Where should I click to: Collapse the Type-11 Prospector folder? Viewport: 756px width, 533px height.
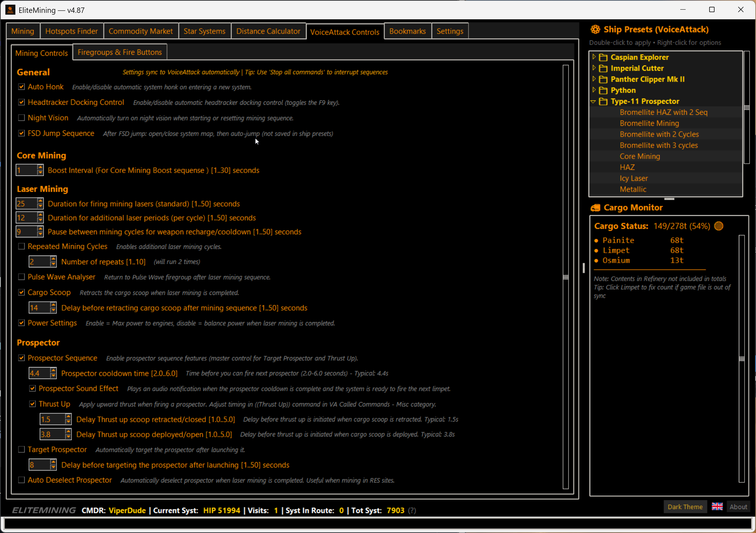593,102
